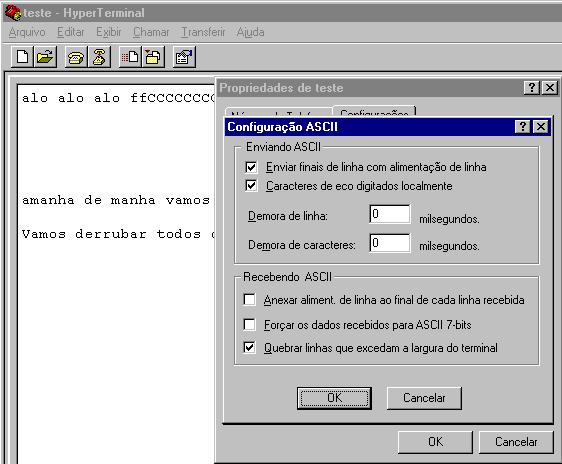This screenshot has width=562, height=464.
Task: Click the Receive file toolbar icon
Action: (153, 57)
